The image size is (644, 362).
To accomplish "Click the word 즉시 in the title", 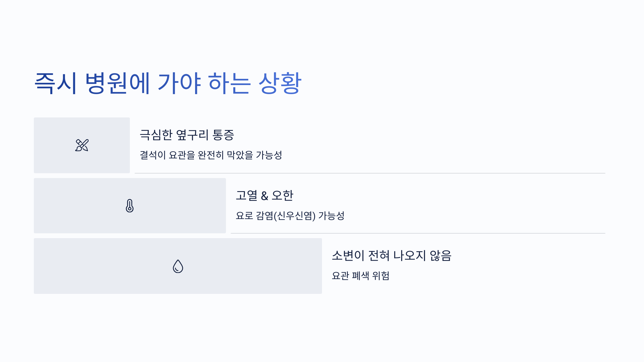I will click(x=56, y=83).
